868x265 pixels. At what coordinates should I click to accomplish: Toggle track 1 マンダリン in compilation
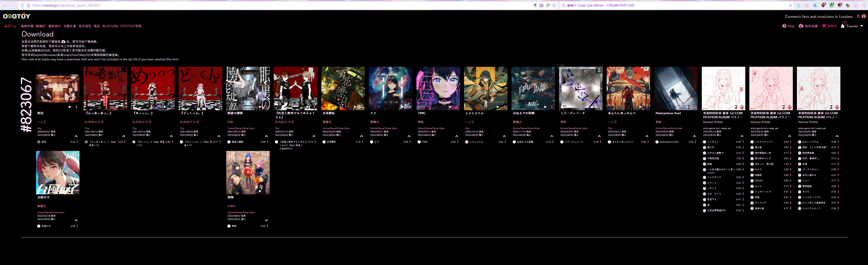(704, 142)
